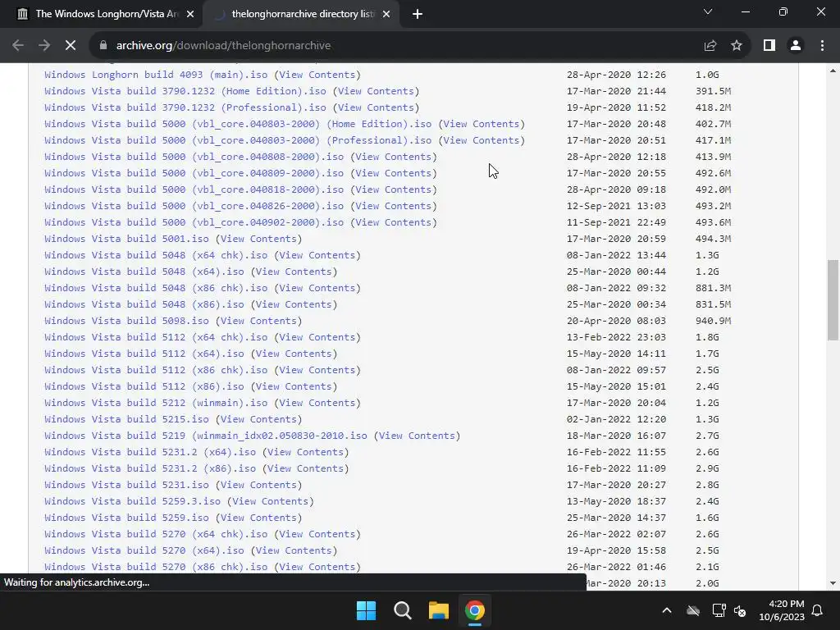Open Windows Vista build 5112 (x86).iso
The height and width of the screenshot is (630, 840).
[144, 386]
